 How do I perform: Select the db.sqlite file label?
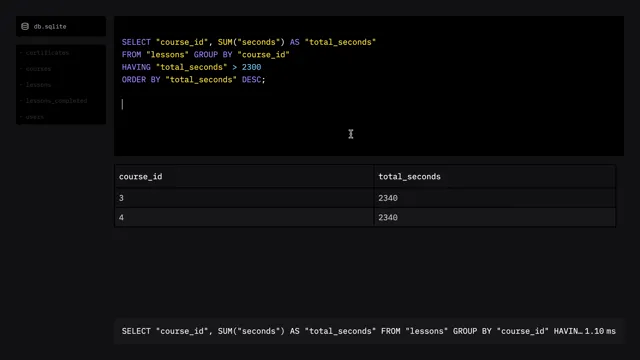(50, 27)
